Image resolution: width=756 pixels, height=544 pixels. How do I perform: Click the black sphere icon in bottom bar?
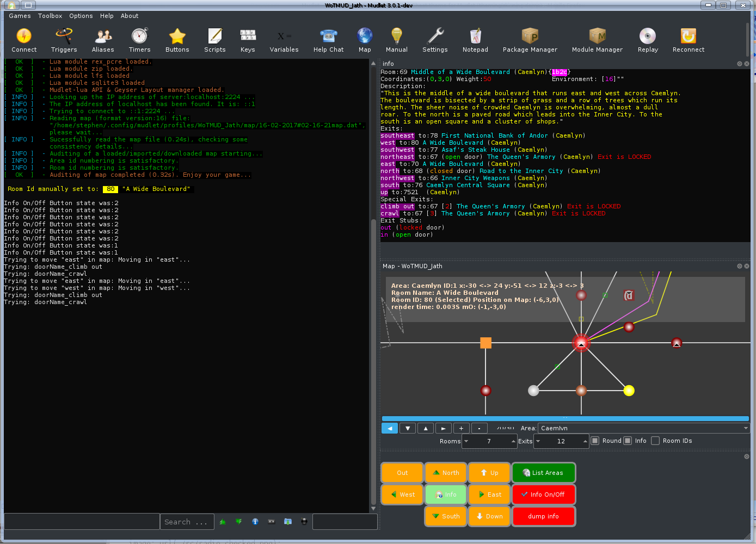[304, 522]
